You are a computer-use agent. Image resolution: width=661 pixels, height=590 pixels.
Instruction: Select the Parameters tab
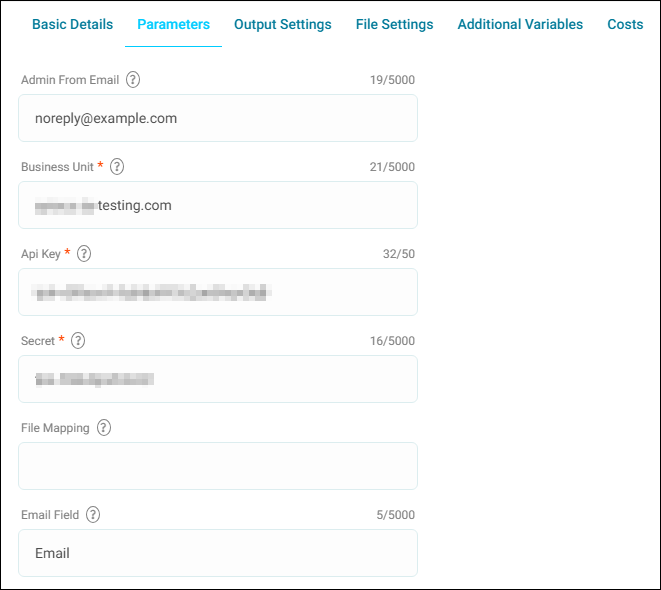tap(173, 24)
